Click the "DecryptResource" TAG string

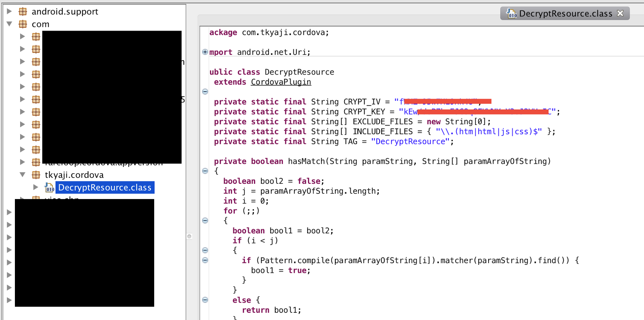(x=410, y=141)
